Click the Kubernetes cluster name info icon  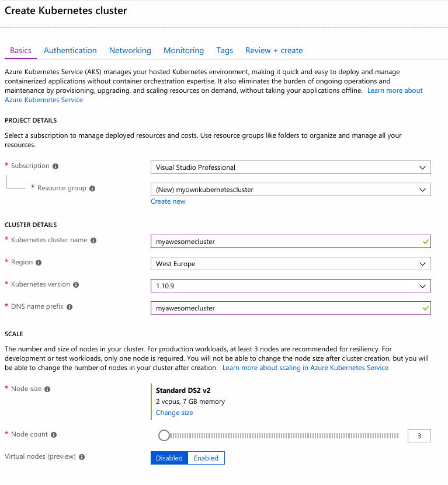click(x=93, y=240)
